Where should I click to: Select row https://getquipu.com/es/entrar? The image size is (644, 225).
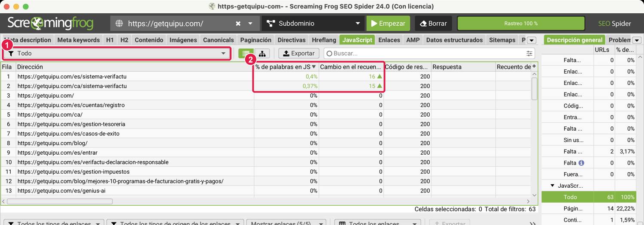(266, 153)
